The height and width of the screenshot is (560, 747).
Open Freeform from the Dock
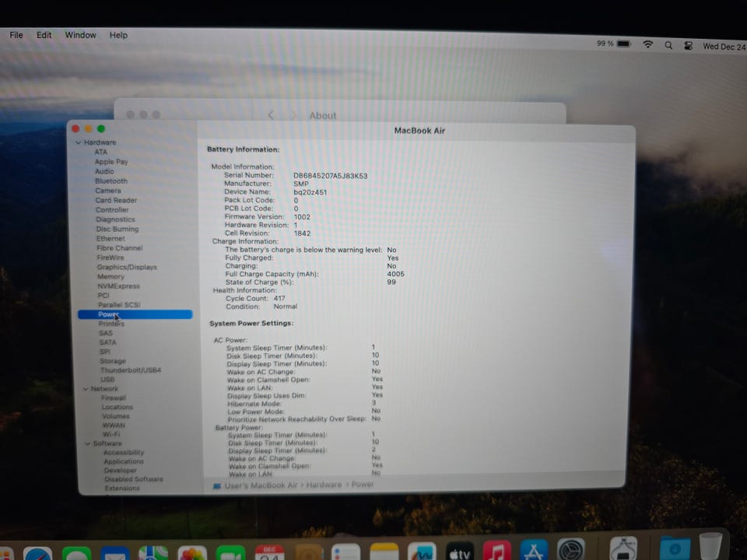(x=422, y=551)
